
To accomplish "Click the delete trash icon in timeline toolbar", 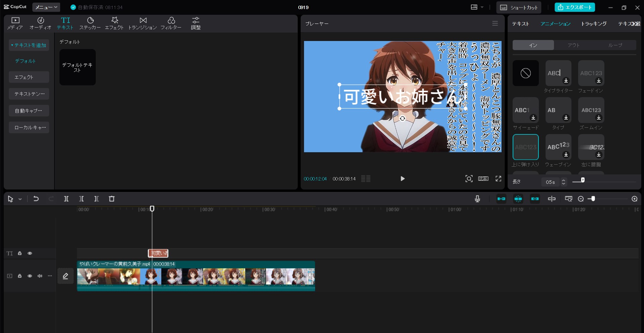I will pos(112,199).
